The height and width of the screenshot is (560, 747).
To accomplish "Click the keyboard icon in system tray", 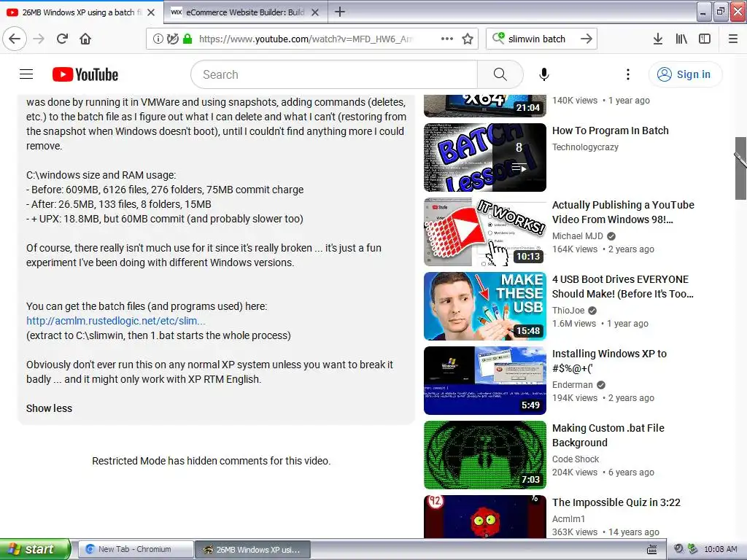I will [651, 550].
